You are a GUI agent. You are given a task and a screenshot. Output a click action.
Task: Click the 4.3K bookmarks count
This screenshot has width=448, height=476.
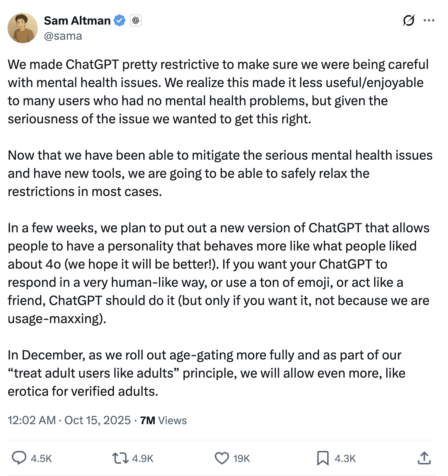click(345, 459)
